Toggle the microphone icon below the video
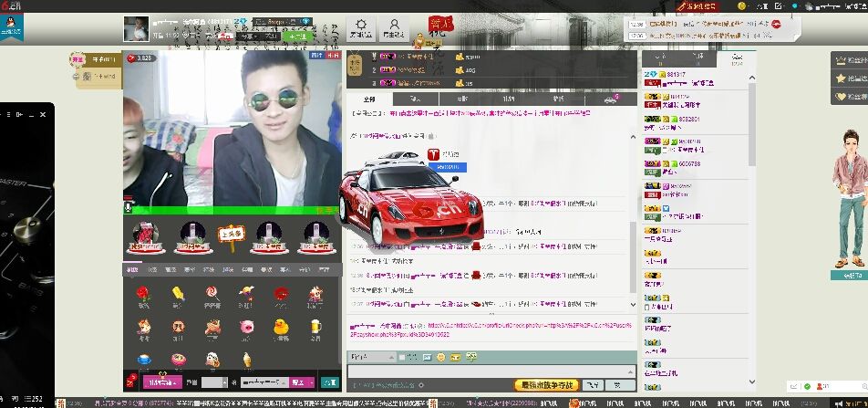 128,208
